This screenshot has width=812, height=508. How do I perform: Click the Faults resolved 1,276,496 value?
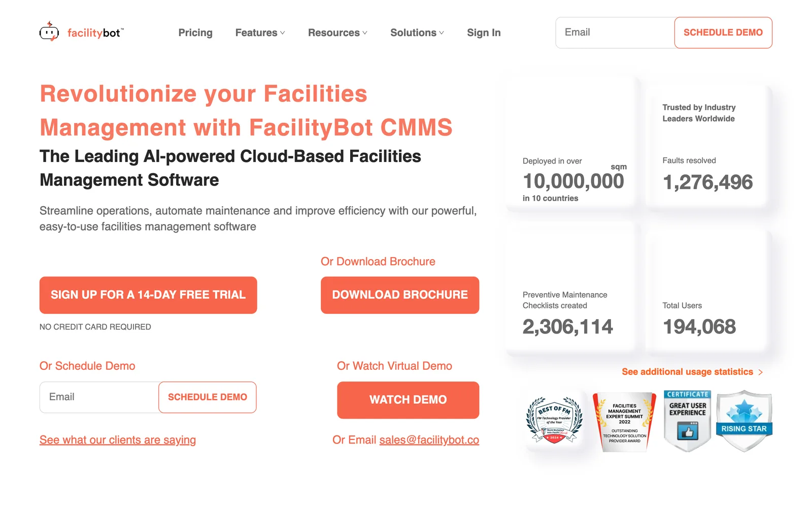pos(707,182)
